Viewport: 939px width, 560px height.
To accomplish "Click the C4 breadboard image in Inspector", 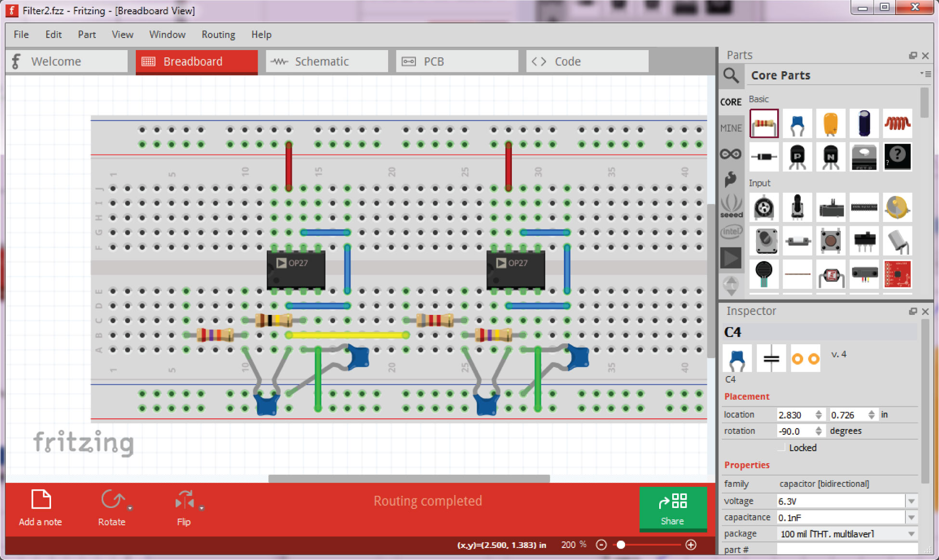I will [x=737, y=359].
